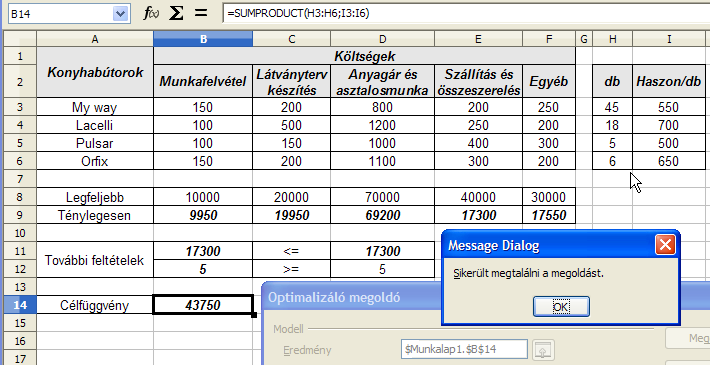The height and width of the screenshot is (365, 710).
Task: Select column C header
Action: (x=292, y=39)
